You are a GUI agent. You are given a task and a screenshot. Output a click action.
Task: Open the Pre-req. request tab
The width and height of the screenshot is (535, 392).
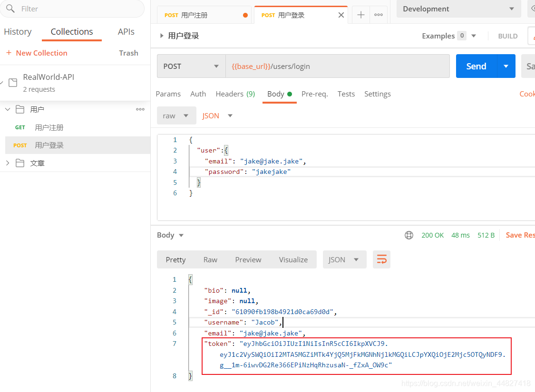coord(315,94)
